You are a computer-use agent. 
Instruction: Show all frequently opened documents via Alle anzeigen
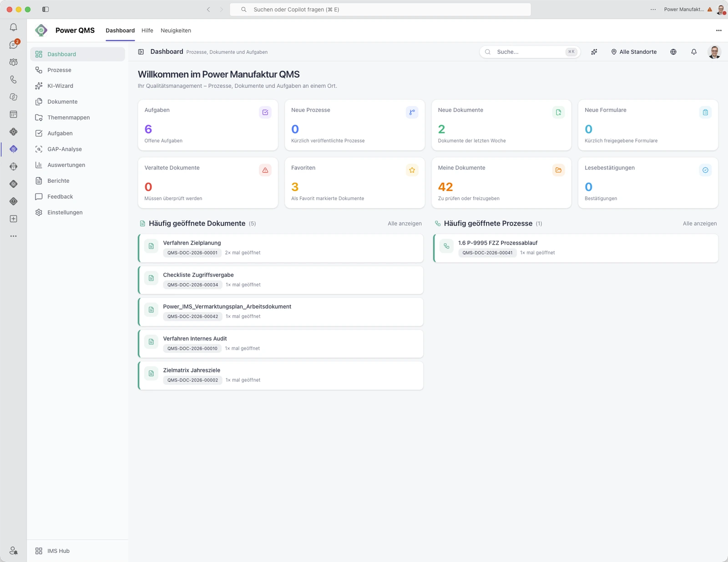(x=404, y=224)
